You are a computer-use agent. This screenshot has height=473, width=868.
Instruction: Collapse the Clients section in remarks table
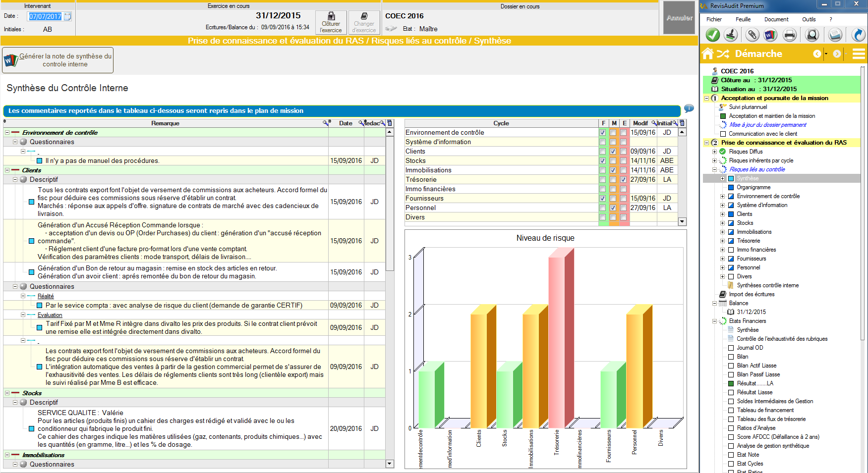7,170
